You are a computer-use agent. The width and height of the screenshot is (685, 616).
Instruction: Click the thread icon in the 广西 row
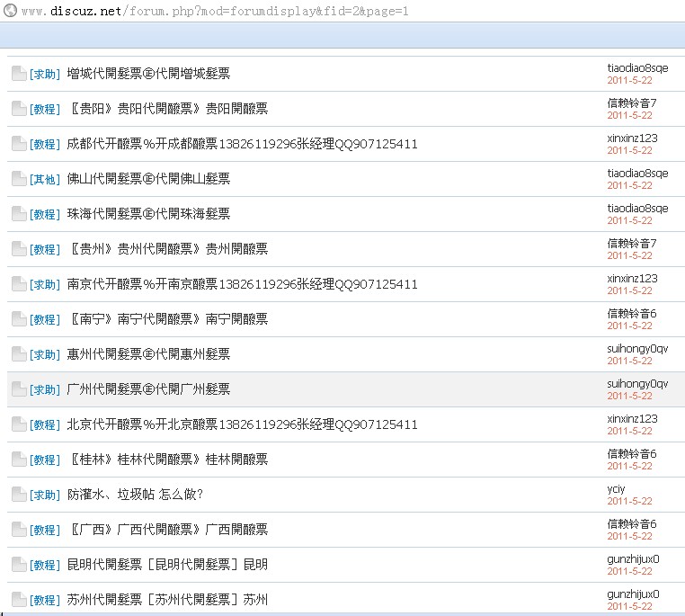[x=19, y=530]
